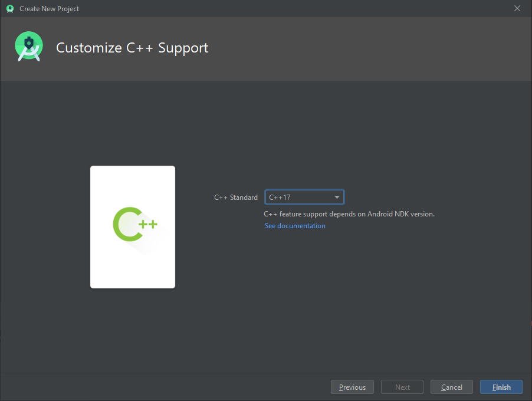Viewport: 532px width, 401px height.
Task: Click the NDK version notice text
Action: pos(350,214)
